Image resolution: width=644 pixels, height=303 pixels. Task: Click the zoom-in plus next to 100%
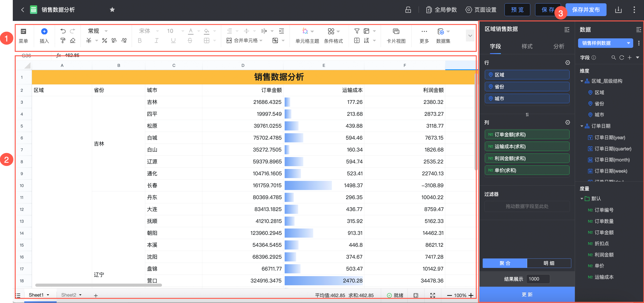[x=471, y=295]
